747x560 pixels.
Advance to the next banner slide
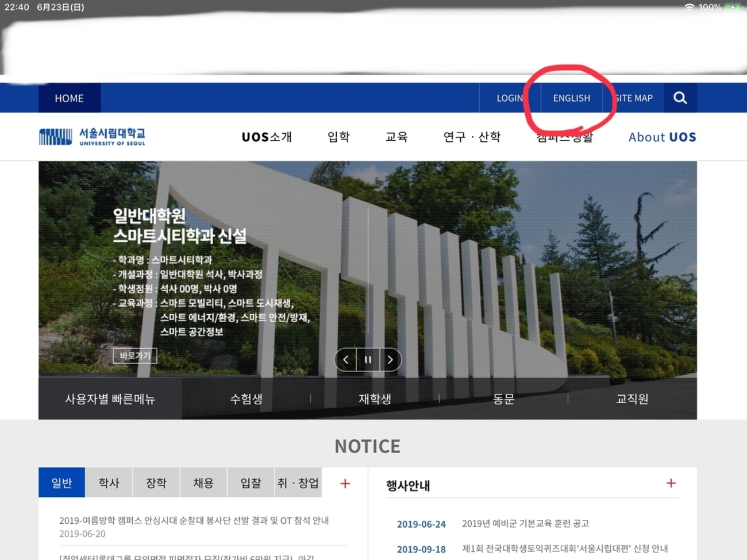click(x=391, y=360)
